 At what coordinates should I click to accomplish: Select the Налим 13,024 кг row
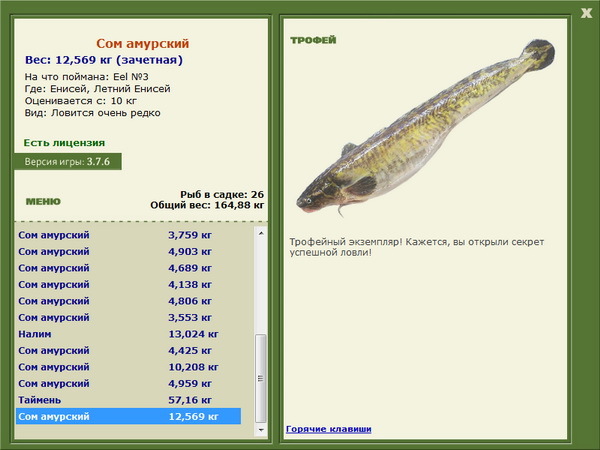(129, 334)
